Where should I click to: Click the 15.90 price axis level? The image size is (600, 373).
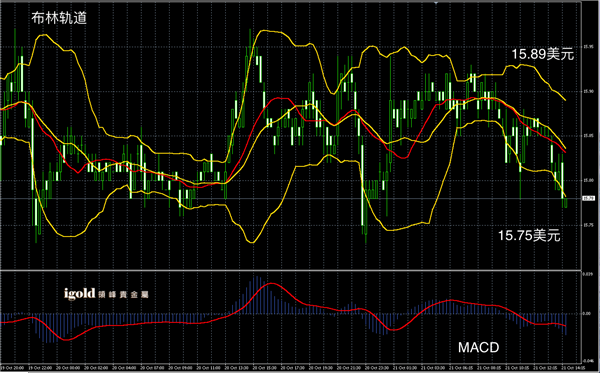pos(588,91)
